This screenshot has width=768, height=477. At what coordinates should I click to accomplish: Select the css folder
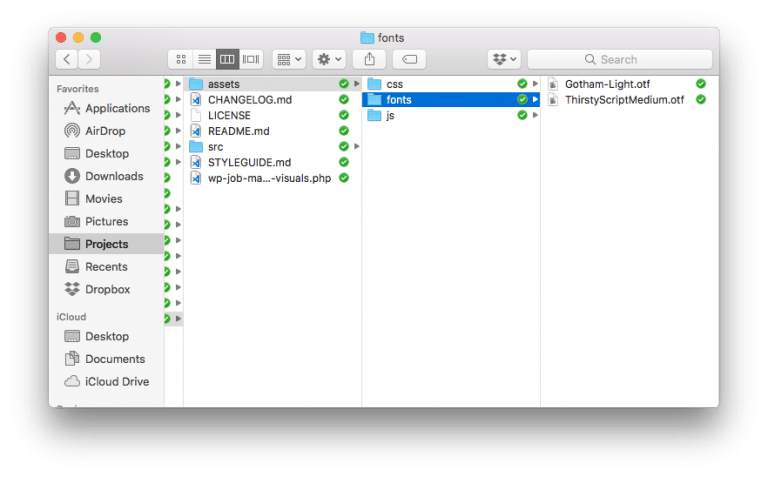394,84
